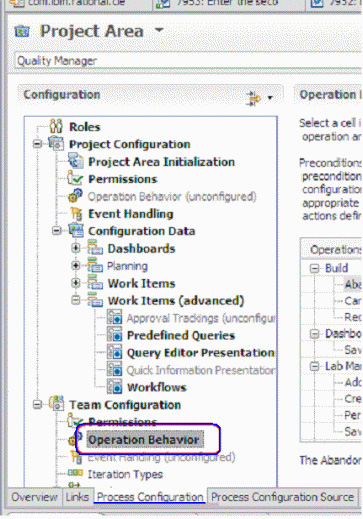Click the Planning folder icon
This screenshot has width=363, height=519.
(95, 265)
